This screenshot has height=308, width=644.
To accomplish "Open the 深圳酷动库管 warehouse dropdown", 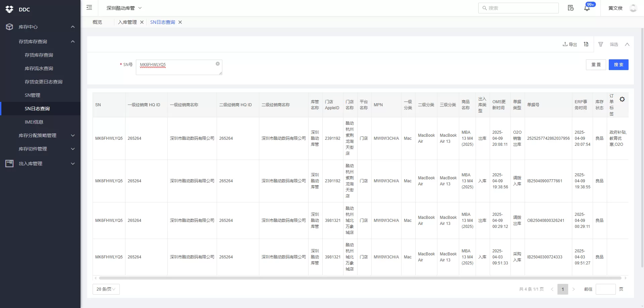I will 124,8.
